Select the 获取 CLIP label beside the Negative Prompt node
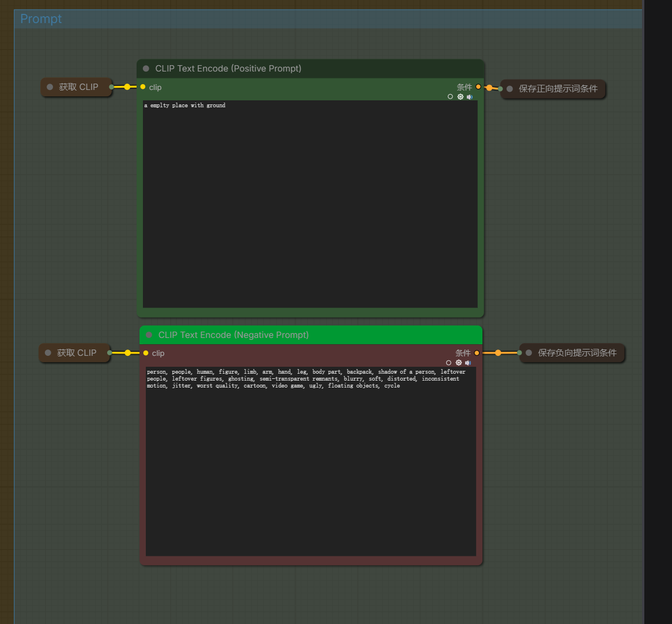 click(77, 353)
